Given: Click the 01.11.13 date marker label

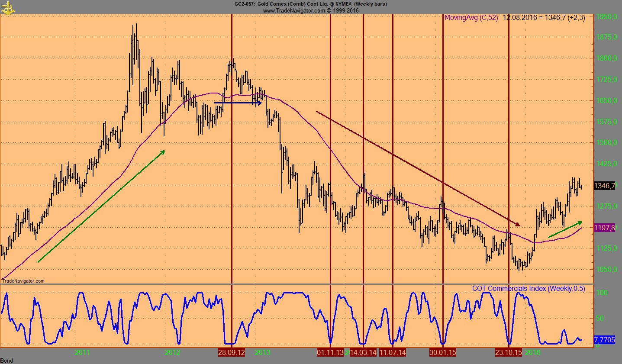Looking at the screenshot, I should (x=330, y=352).
